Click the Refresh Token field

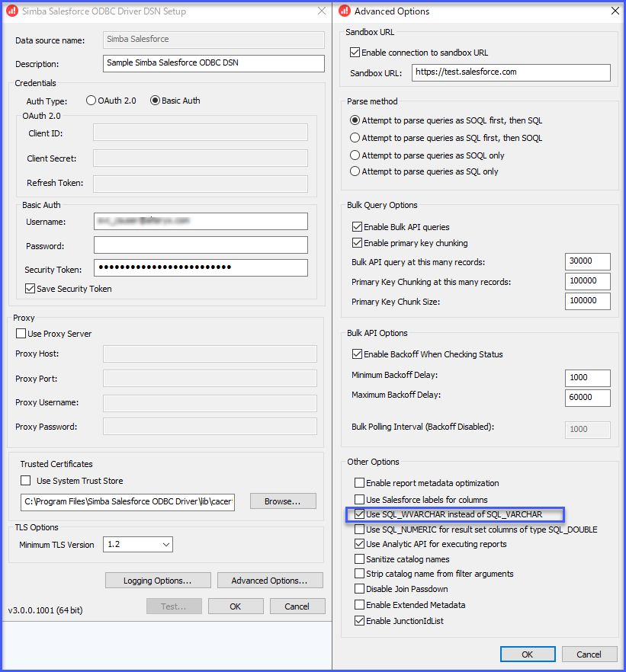[201, 184]
